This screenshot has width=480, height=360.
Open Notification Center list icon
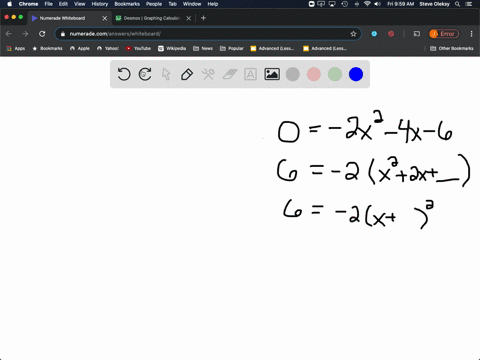(x=470, y=4)
